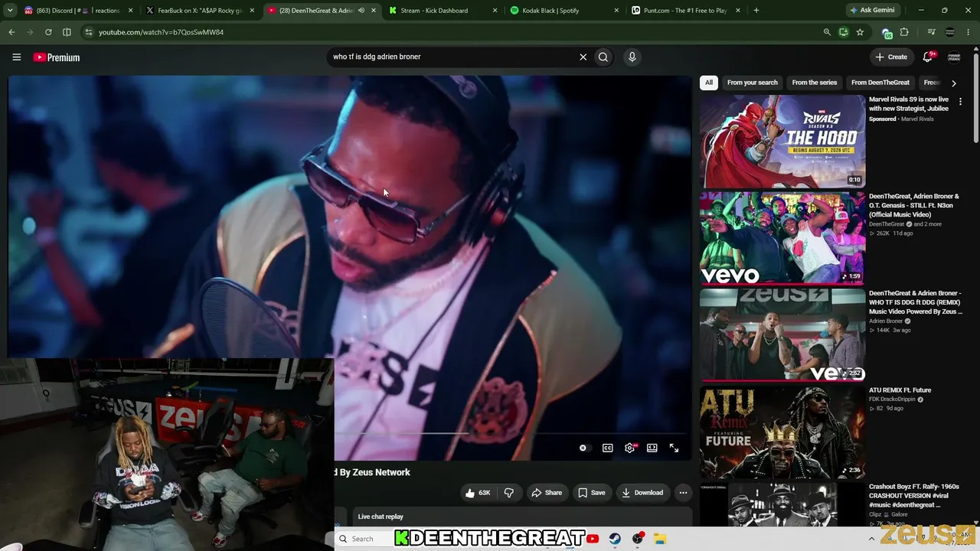The height and width of the screenshot is (551, 980).
Task: Open a new browser tab
Action: point(756,11)
